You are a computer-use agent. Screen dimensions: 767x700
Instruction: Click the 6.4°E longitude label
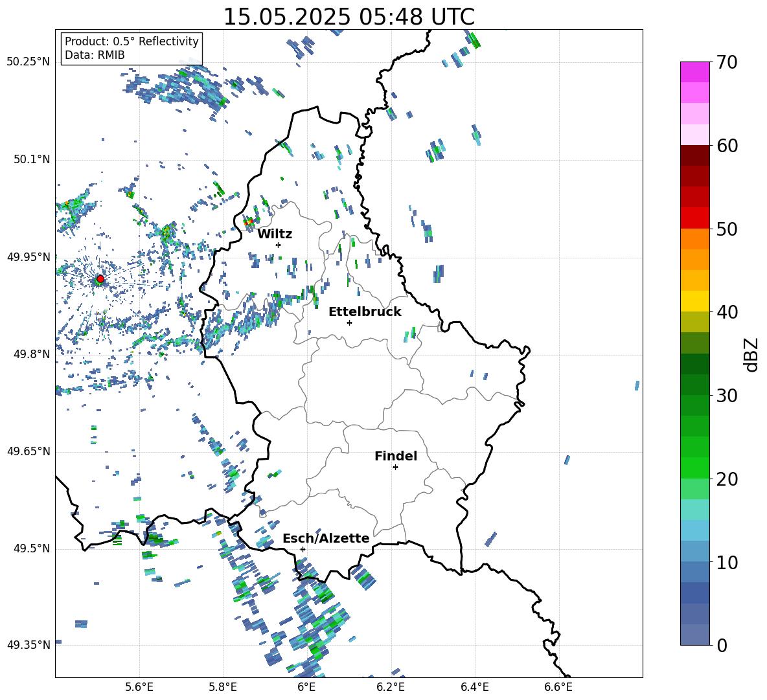[474, 687]
